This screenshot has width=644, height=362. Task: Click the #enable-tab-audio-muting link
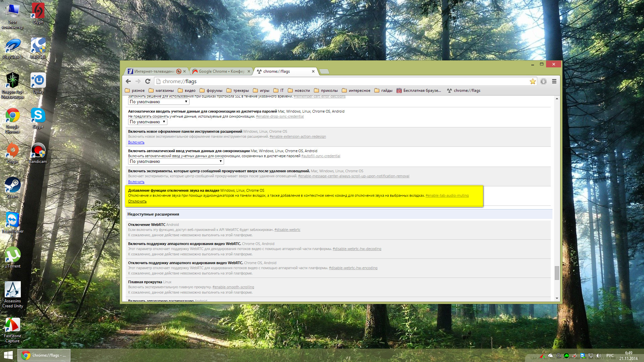pos(447,196)
